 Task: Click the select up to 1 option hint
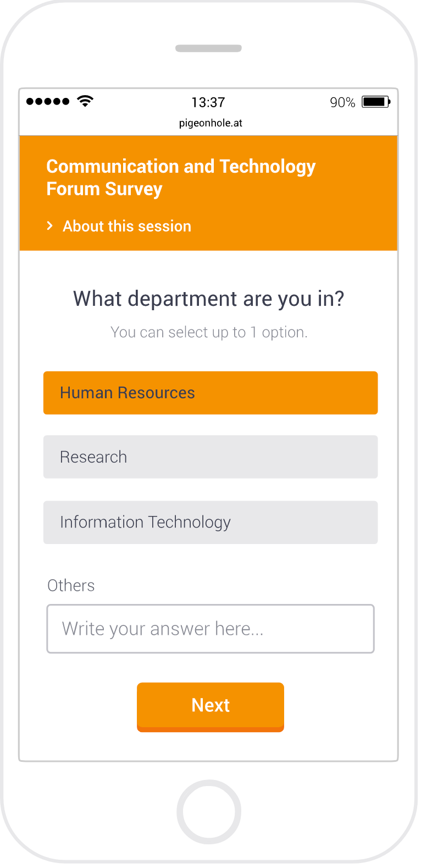pos(209,332)
